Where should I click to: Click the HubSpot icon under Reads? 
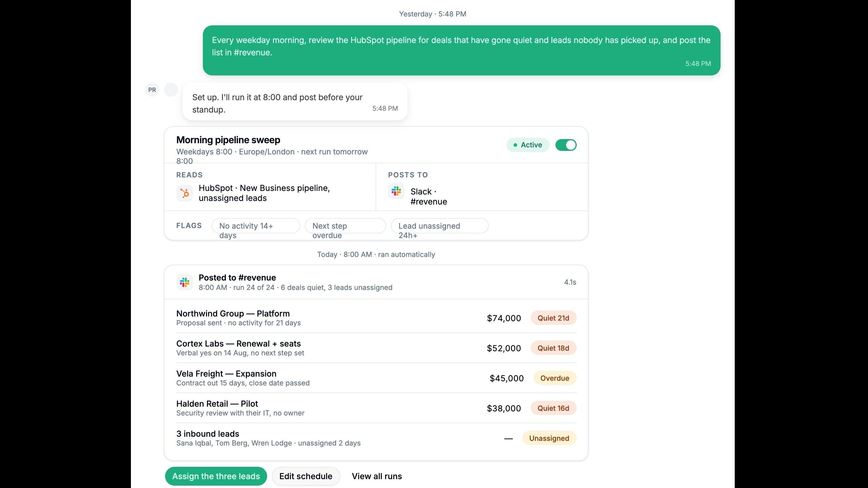click(x=184, y=193)
